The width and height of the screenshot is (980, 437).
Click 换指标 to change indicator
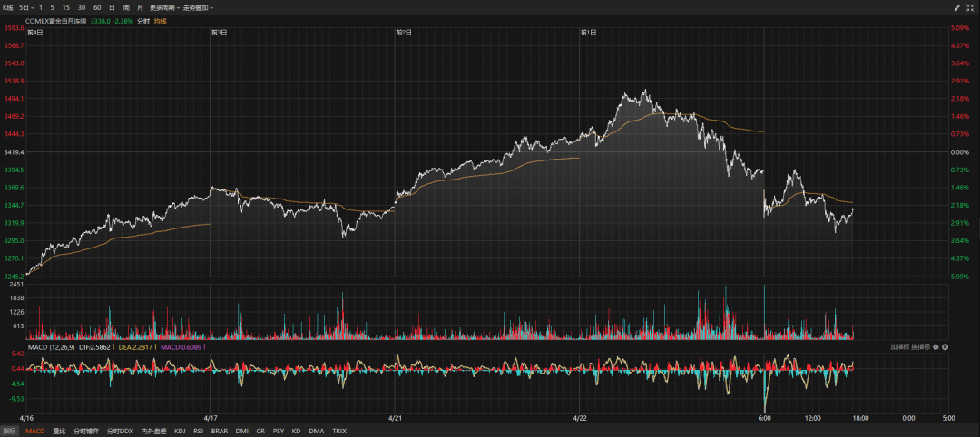pyautogui.click(x=921, y=346)
